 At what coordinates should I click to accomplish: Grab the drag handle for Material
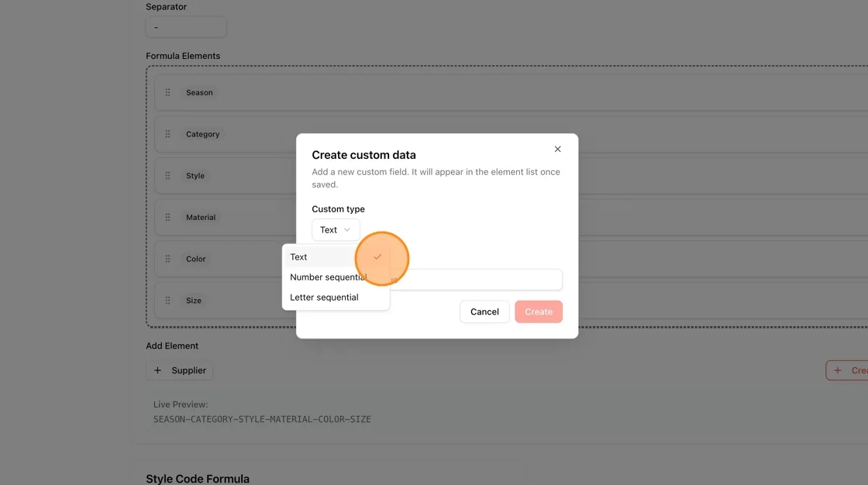[167, 217]
